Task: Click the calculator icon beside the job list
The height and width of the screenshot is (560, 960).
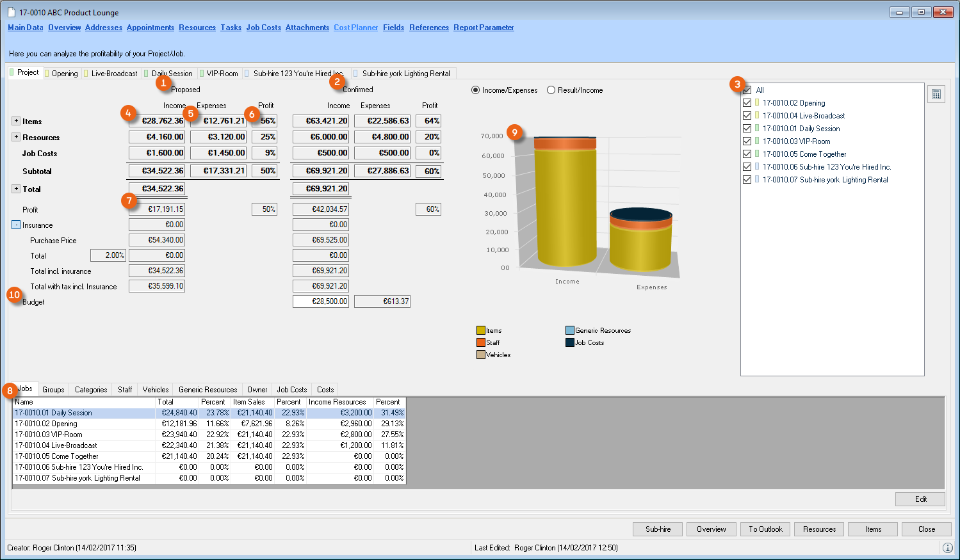Action: [x=936, y=94]
